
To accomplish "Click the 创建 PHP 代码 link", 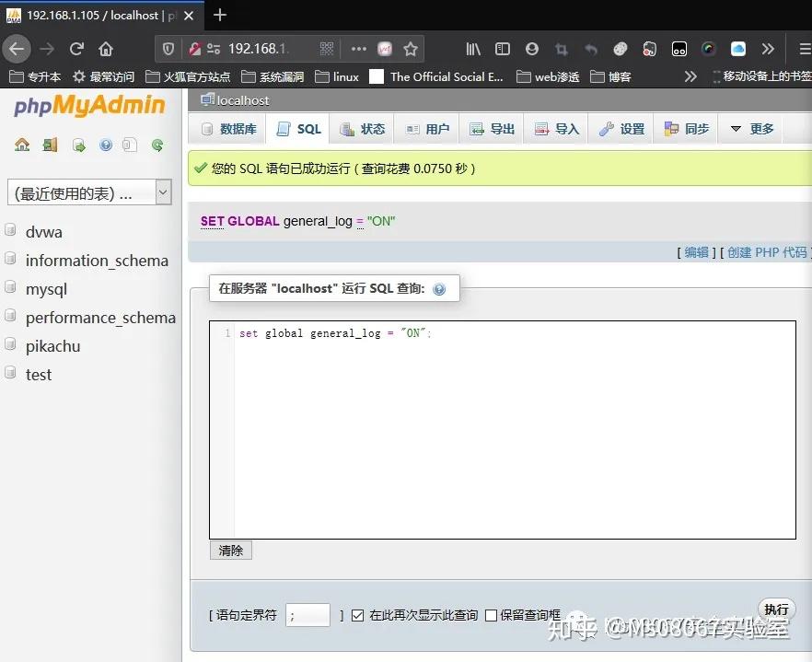I will [x=767, y=252].
